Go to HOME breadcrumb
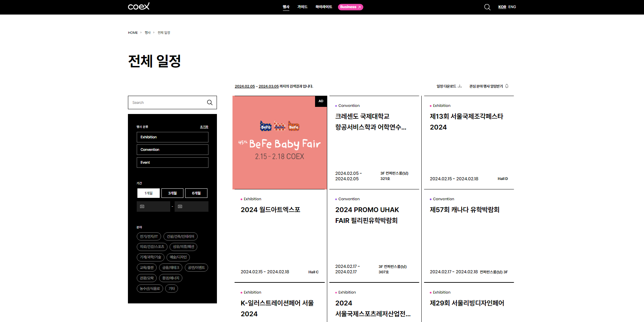644x322 pixels. click(133, 33)
